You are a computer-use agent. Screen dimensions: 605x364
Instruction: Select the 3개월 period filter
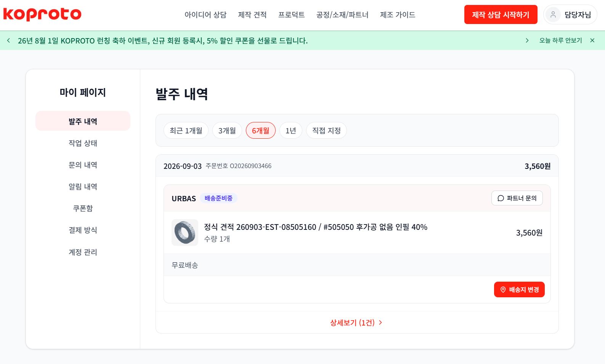tap(227, 131)
